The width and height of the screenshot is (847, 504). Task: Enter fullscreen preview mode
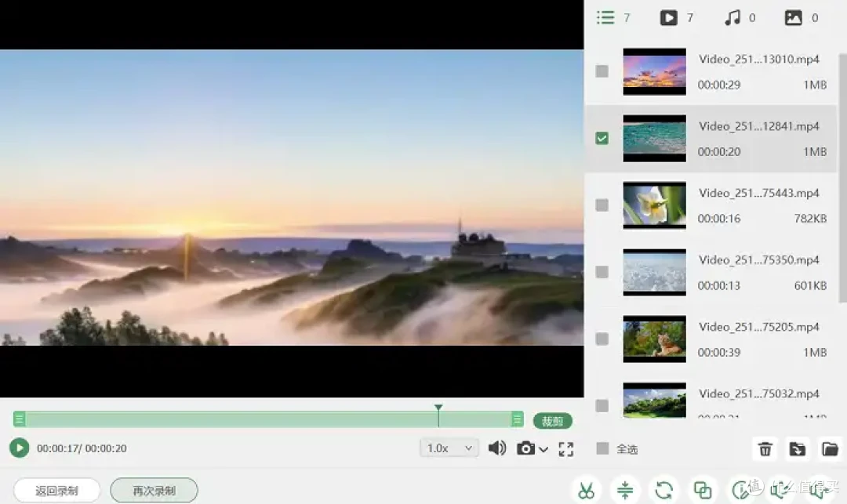[x=566, y=449]
